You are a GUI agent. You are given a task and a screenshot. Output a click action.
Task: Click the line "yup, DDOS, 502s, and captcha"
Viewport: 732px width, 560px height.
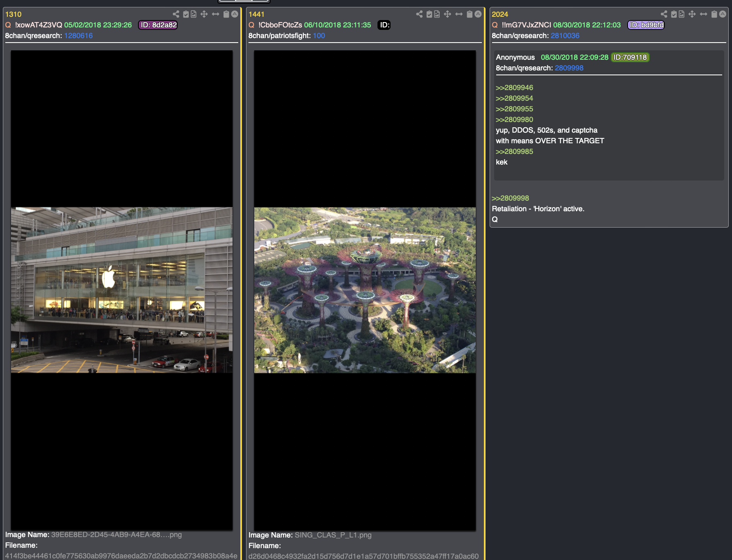547,130
